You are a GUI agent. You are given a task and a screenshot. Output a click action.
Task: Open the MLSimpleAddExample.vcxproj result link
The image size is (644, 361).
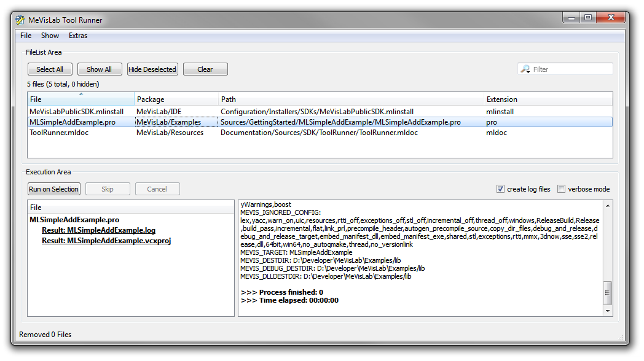[x=106, y=241]
